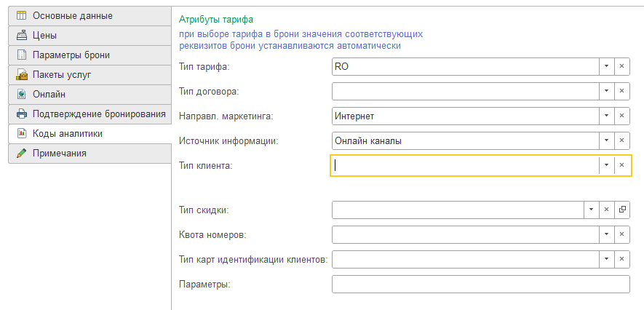Expand the Тип договора dropdown arrow
This screenshot has height=310, width=644.
[606, 91]
